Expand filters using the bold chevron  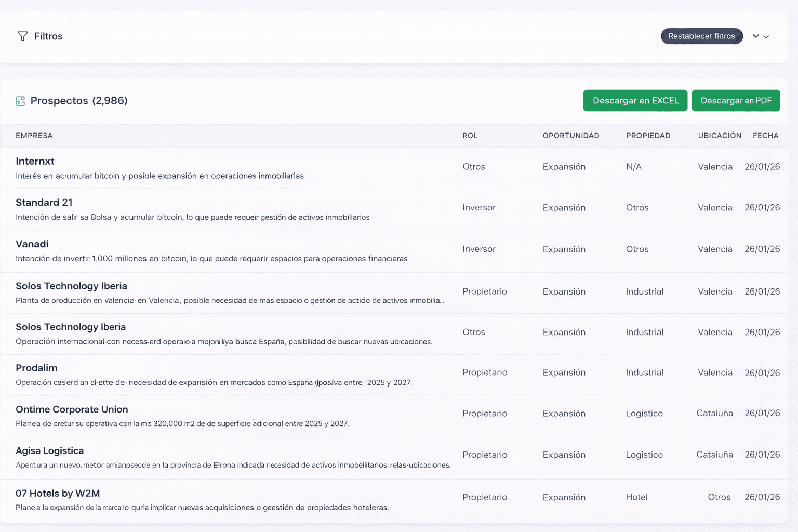pyautogui.click(x=756, y=36)
